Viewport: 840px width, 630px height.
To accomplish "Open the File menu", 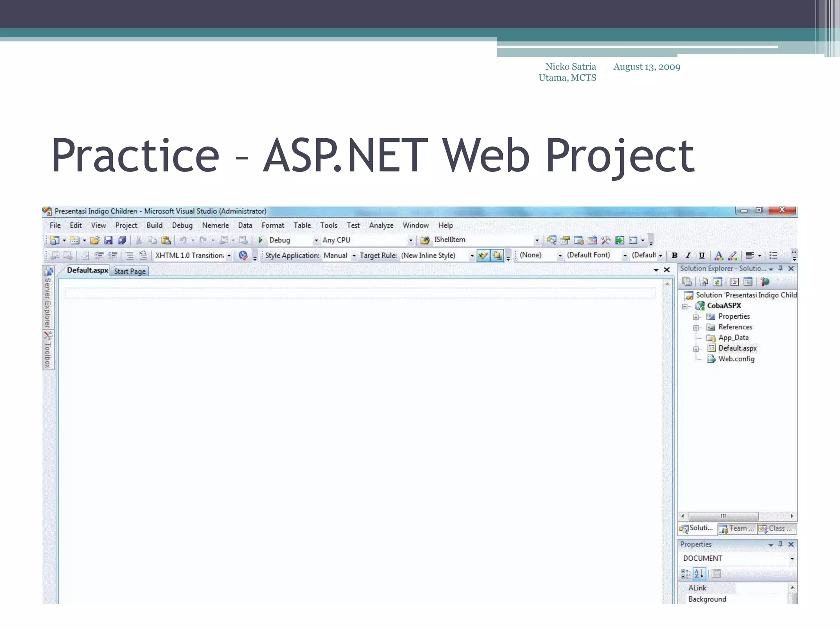I will click(x=55, y=225).
